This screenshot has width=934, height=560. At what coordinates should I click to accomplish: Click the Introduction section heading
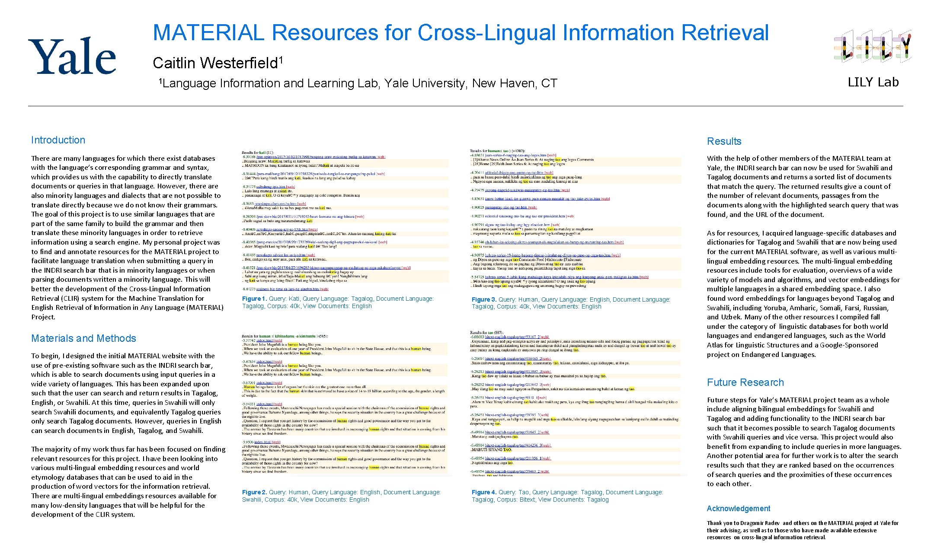(58, 140)
